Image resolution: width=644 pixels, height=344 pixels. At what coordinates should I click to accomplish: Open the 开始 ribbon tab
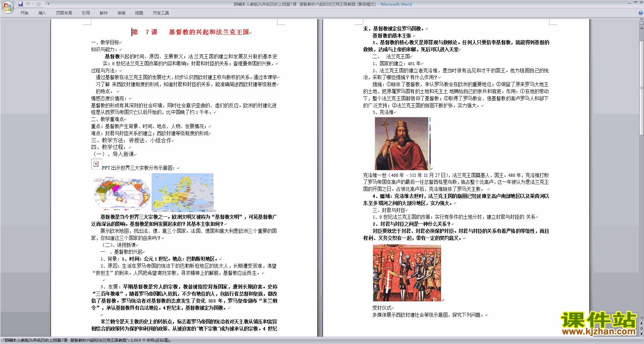(x=24, y=13)
